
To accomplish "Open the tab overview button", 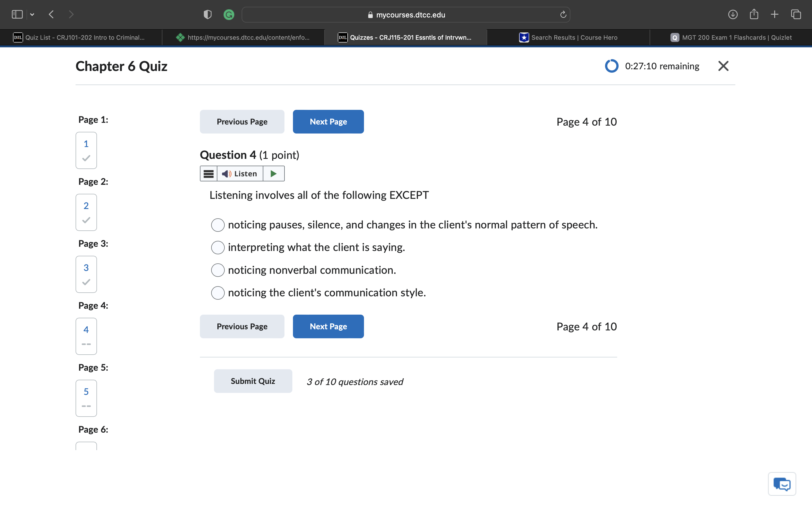I will click(x=796, y=14).
